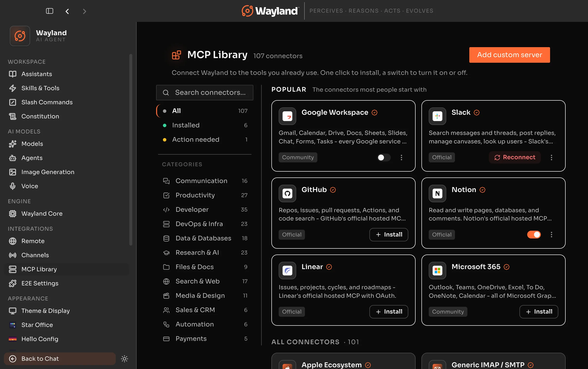The image size is (588, 369).
Task: Install the Linear connector
Action: click(389, 312)
